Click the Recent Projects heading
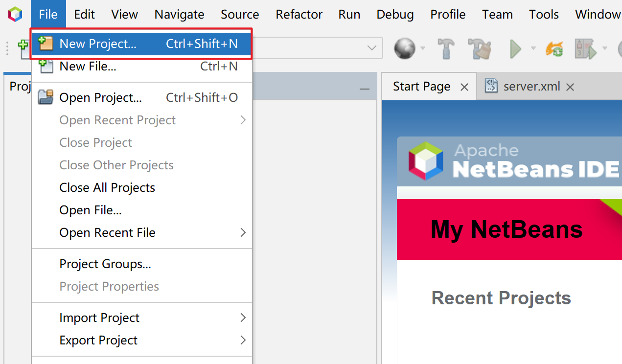This screenshot has width=622, height=364. [501, 298]
